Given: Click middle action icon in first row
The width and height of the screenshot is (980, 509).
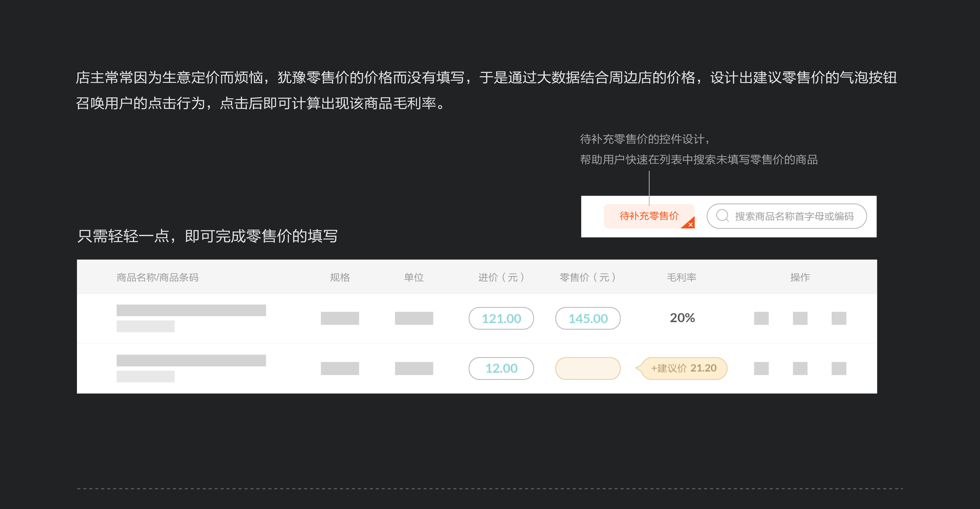Looking at the screenshot, I should (800, 318).
